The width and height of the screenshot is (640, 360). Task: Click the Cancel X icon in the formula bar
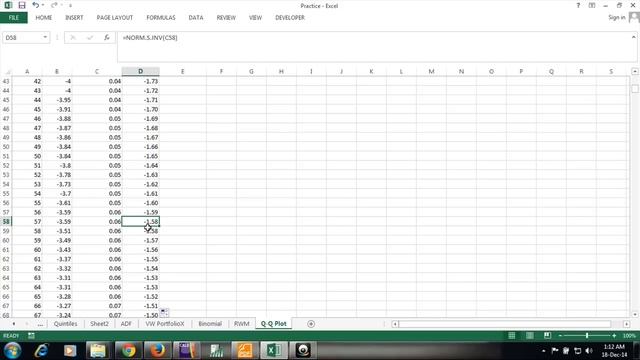point(73,38)
